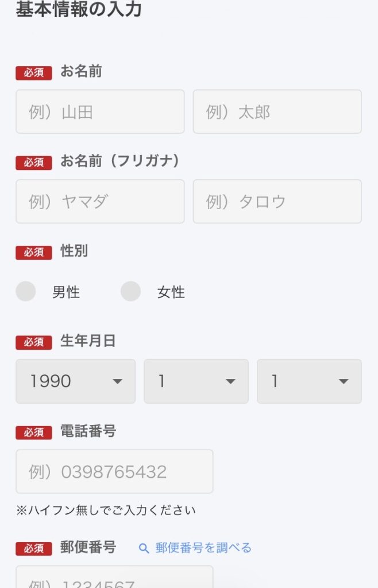
Task: Click the 必須 badge next to 性別
Action: tap(34, 252)
